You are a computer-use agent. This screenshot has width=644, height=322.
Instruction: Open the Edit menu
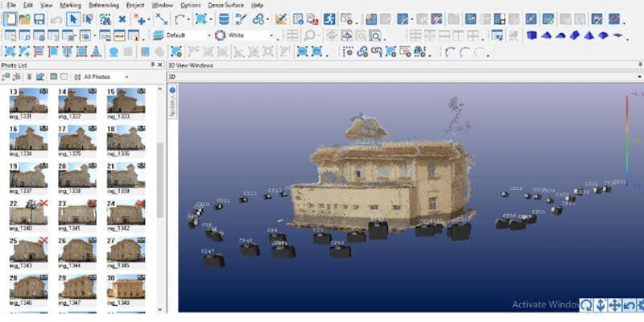pos(28,6)
